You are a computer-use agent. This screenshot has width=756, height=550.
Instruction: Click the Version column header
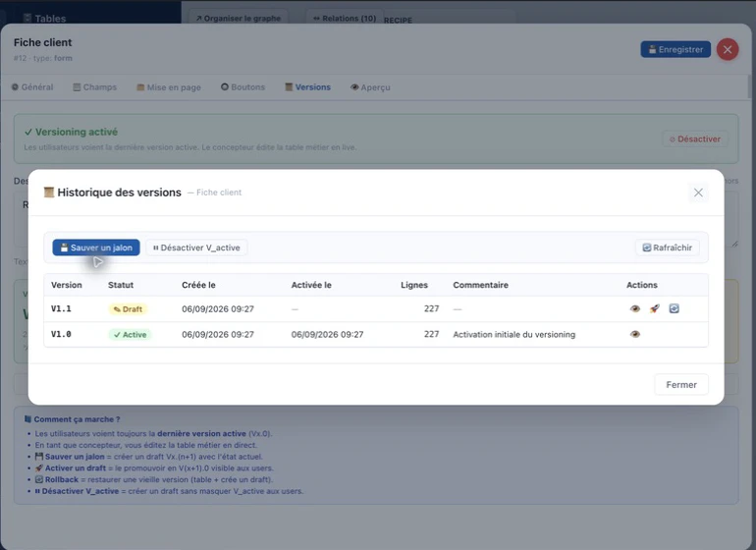tap(67, 285)
